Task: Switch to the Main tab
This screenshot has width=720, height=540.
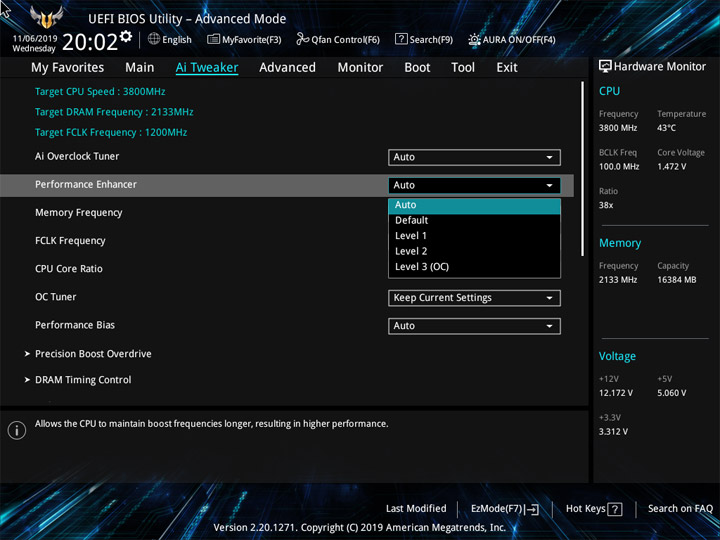Action: 140,68
